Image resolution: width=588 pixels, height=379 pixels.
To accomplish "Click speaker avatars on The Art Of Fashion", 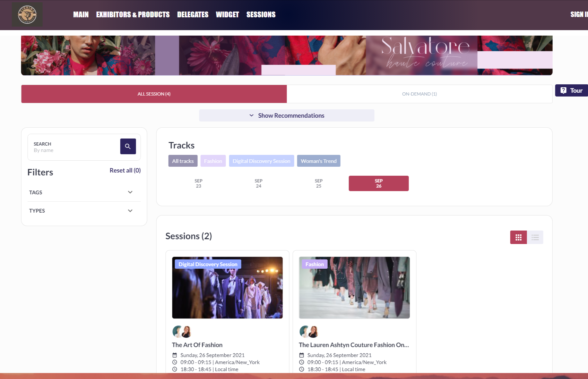I will tap(182, 332).
